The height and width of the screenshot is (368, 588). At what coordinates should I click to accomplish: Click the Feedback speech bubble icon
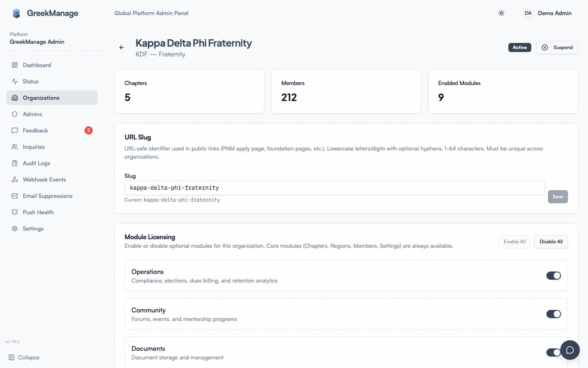(15, 130)
